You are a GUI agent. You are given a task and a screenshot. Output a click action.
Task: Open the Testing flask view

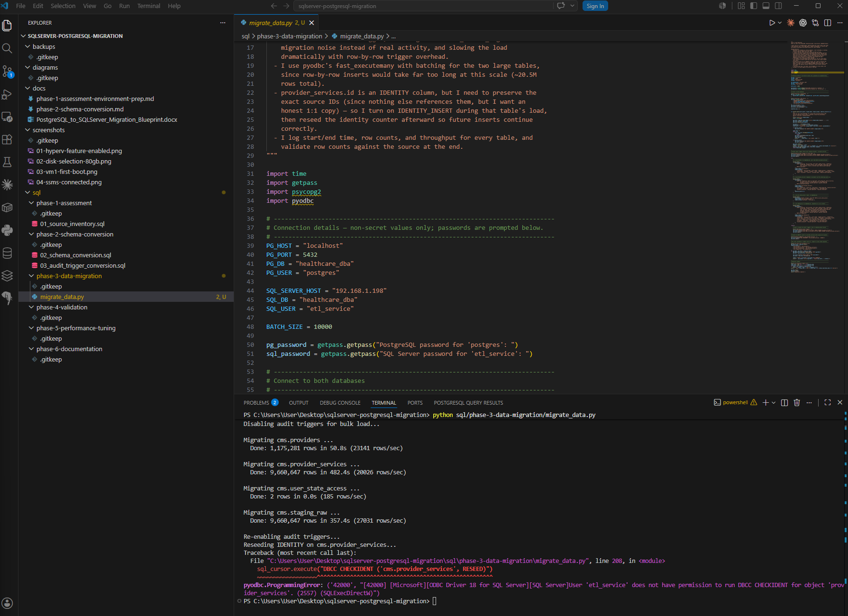pos(7,162)
